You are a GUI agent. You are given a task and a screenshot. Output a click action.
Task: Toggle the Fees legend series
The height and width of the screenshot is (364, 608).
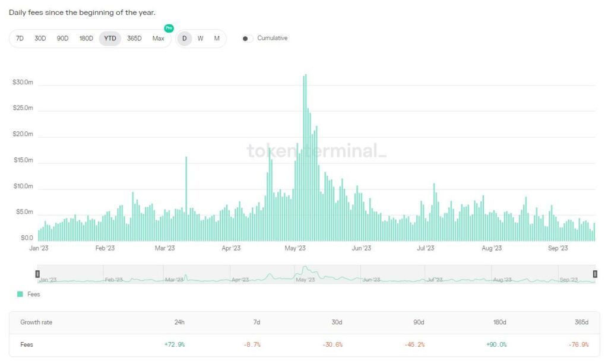(x=28, y=294)
